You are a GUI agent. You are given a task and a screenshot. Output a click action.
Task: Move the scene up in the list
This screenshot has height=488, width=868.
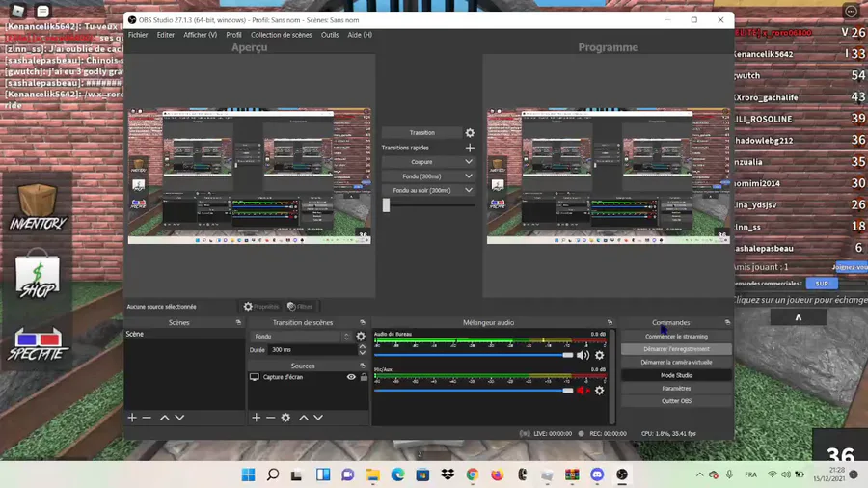pyautogui.click(x=164, y=418)
